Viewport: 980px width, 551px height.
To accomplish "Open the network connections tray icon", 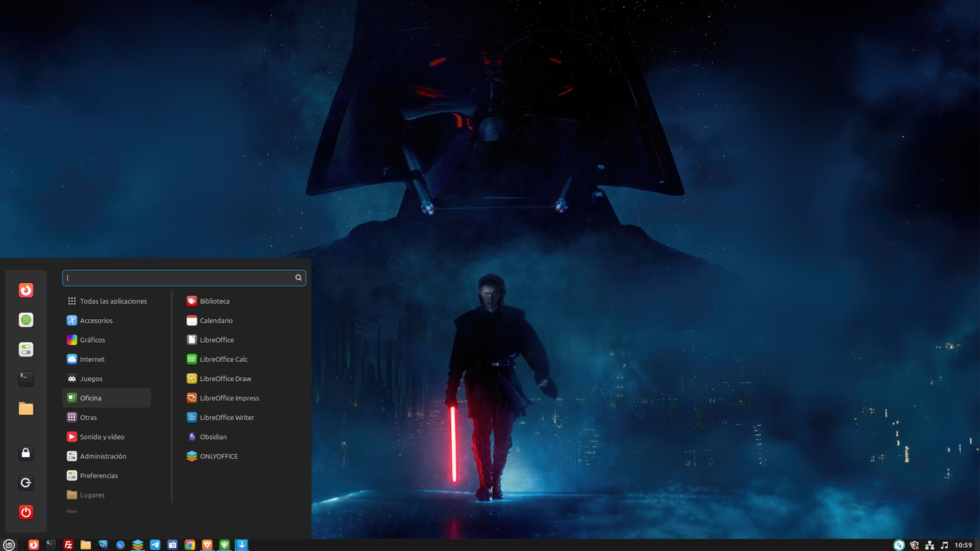I will 929,545.
